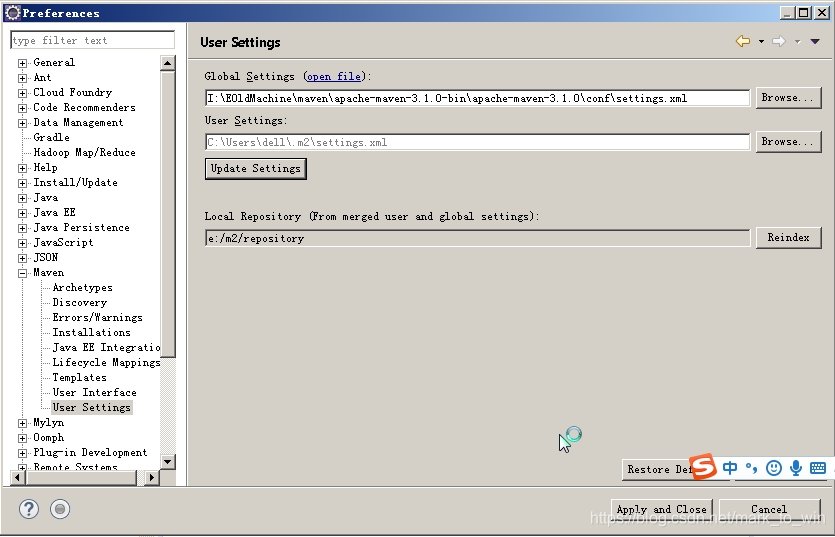Browse for User Settings file
The height and width of the screenshot is (537, 835).
coord(788,142)
